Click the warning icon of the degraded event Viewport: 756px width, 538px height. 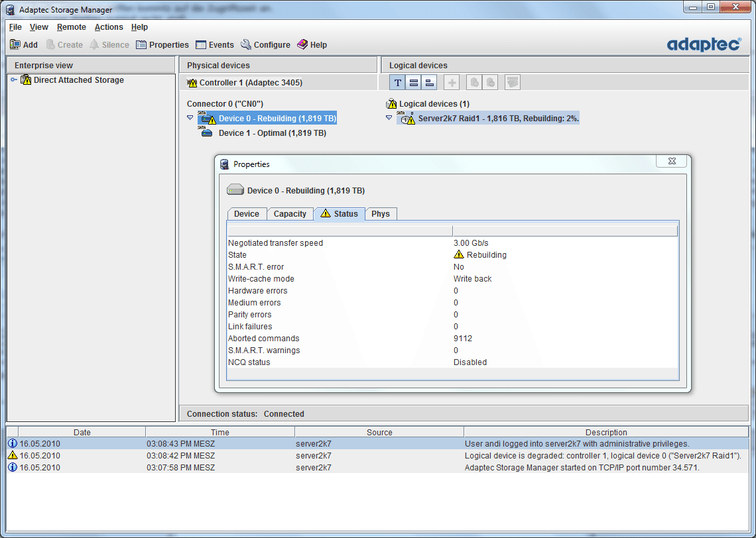pyautogui.click(x=13, y=455)
